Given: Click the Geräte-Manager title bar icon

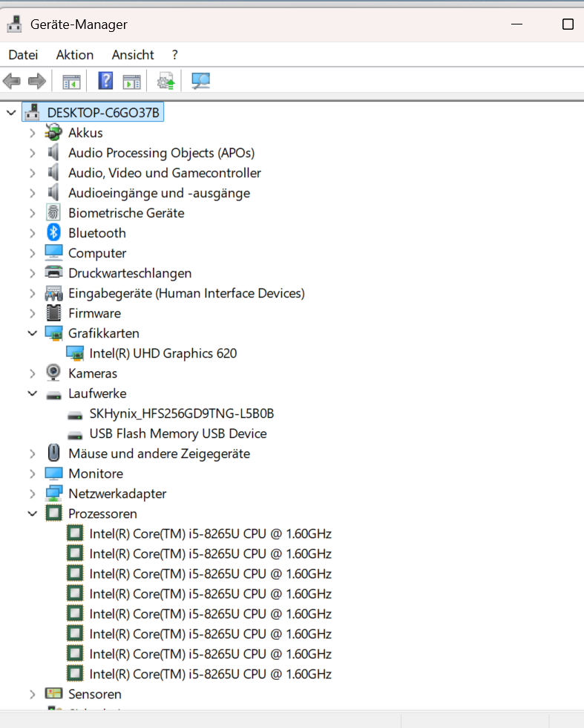Looking at the screenshot, I should [14, 24].
